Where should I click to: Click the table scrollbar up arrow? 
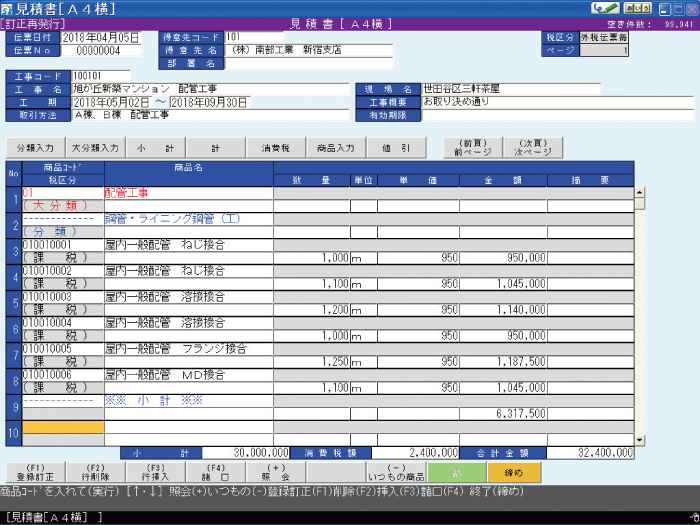click(639, 192)
